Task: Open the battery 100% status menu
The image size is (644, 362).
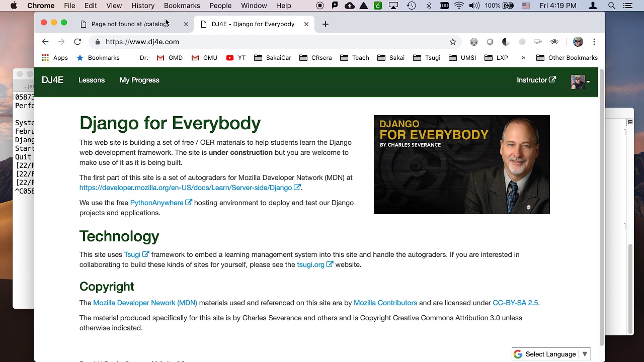Action: (x=499, y=6)
